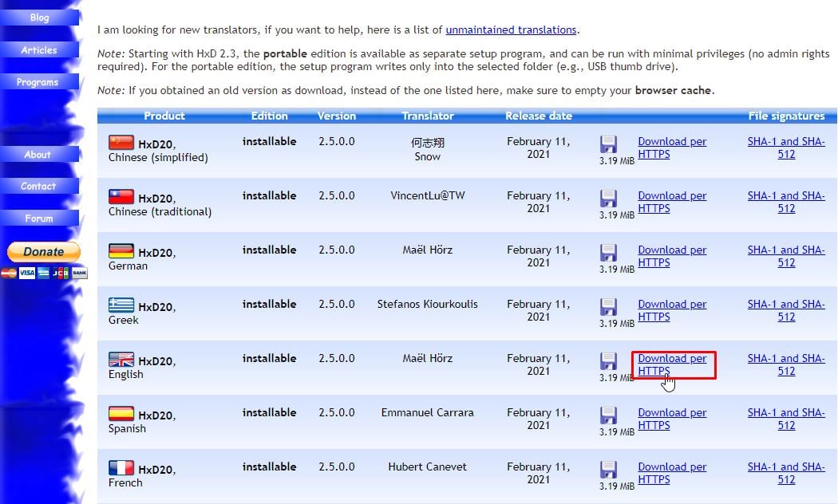
Task: Open SHA-1 and SHA-512 for Greek
Action: [x=786, y=310]
